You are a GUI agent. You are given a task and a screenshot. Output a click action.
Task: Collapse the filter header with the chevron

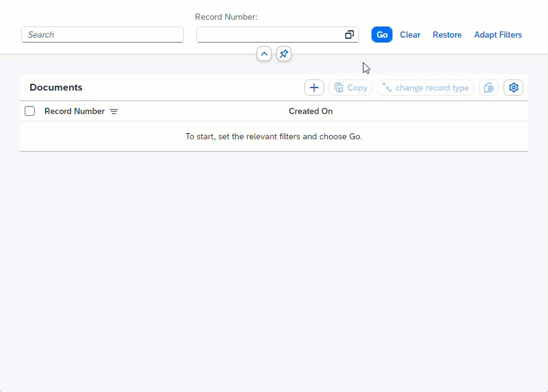tap(264, 54)
